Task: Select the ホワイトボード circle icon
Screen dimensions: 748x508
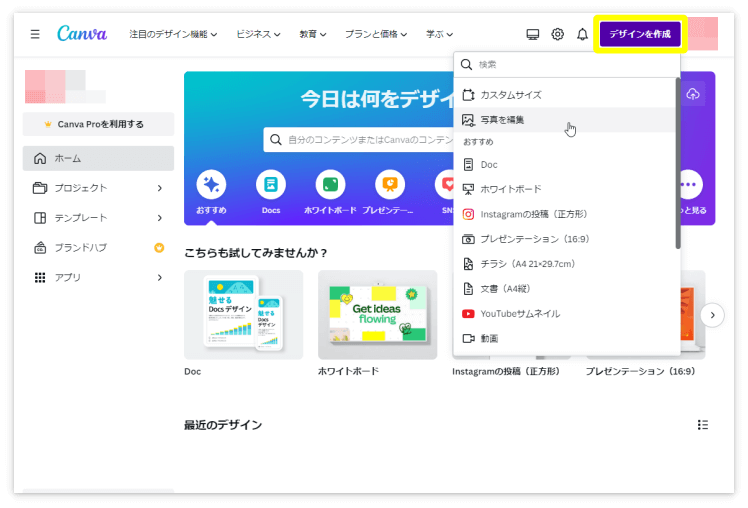Action: pos(330,185)
